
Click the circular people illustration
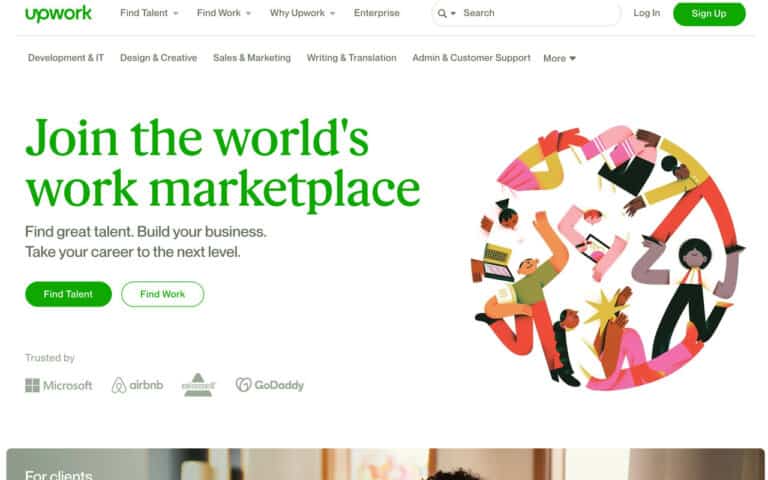pos(607,258)
